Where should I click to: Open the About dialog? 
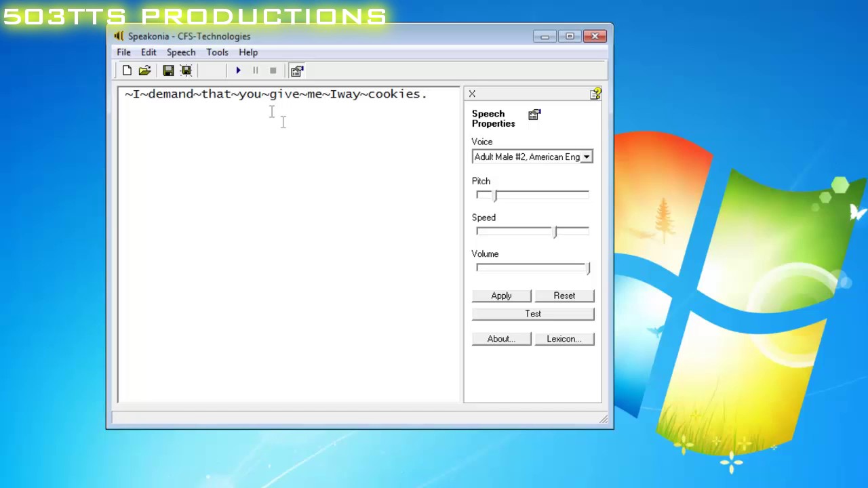pyautogui.click(x=501, y=339)
